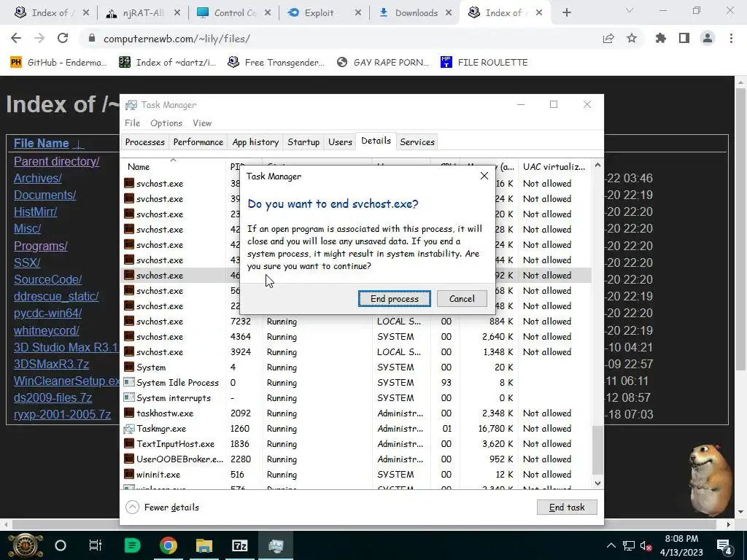747x560 pixels.
Task: Open a new browser tab
Action: (x=566, y=13)
